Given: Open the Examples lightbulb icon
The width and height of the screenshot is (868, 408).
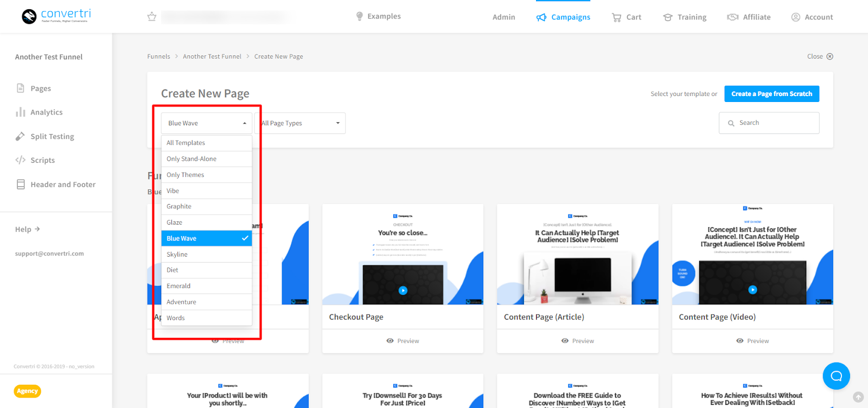Looking at the screenshot, I should [x=359, y=16].
